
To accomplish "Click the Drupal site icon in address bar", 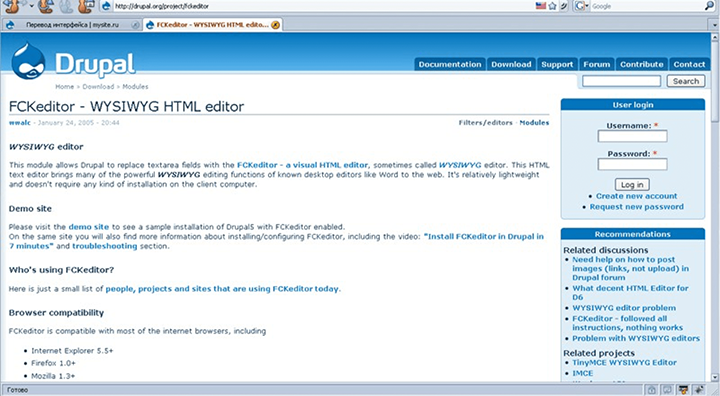I will pyautogui.click(x=106, y=6).
